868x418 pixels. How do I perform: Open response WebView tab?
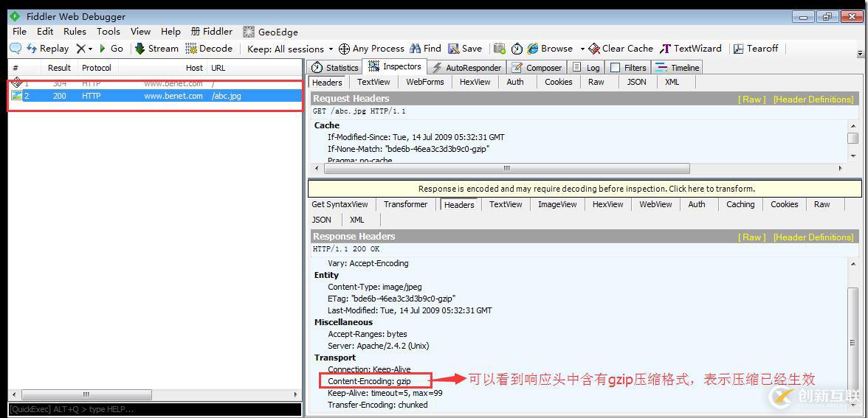click(x=655, y=204)
